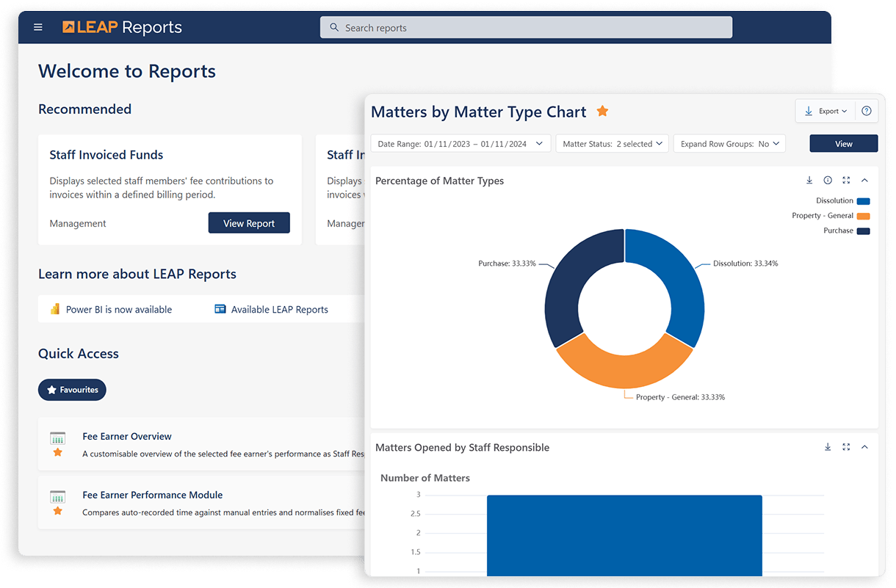The width and height of the screenshot is (896, 588).
Task: Click the LEAP Reports logo
Action: click(x=122, y=28)
